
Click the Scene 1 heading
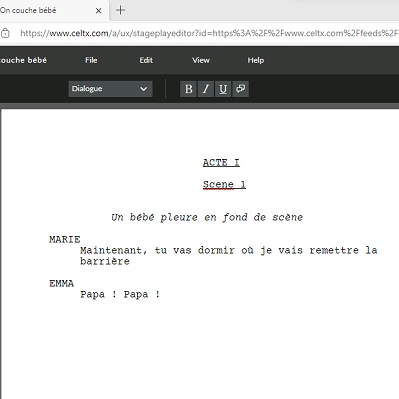(224, 184)
